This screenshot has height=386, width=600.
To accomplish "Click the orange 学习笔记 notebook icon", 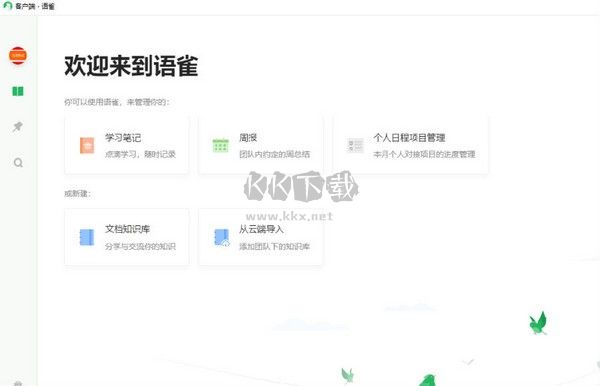I will 87,145.
